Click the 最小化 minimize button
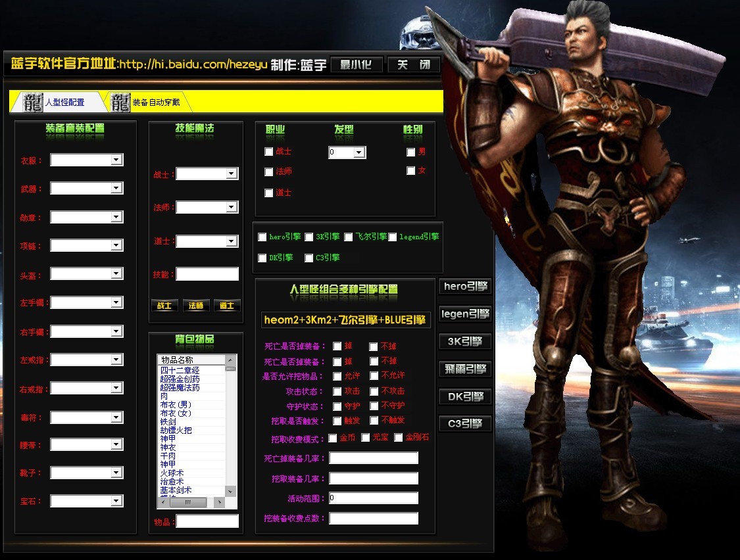 tap(356, 64)
